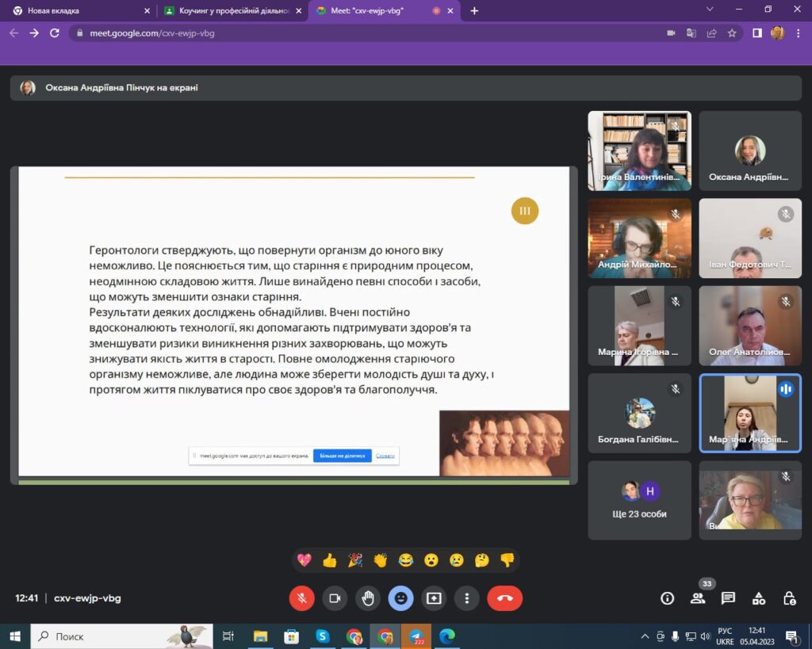This screenshot has width=812, height=649.
Task: Open the Activities panel
Action: [x=759, y=598]
